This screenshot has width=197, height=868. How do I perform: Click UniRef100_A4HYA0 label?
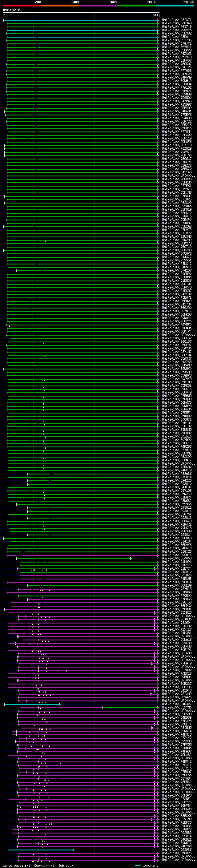(x=176, y=846)
